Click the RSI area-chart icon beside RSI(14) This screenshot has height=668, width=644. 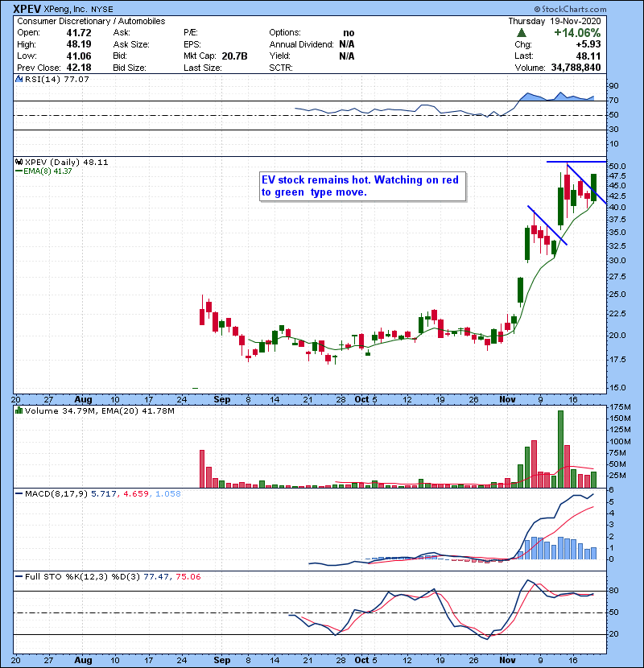pos(19,79)
